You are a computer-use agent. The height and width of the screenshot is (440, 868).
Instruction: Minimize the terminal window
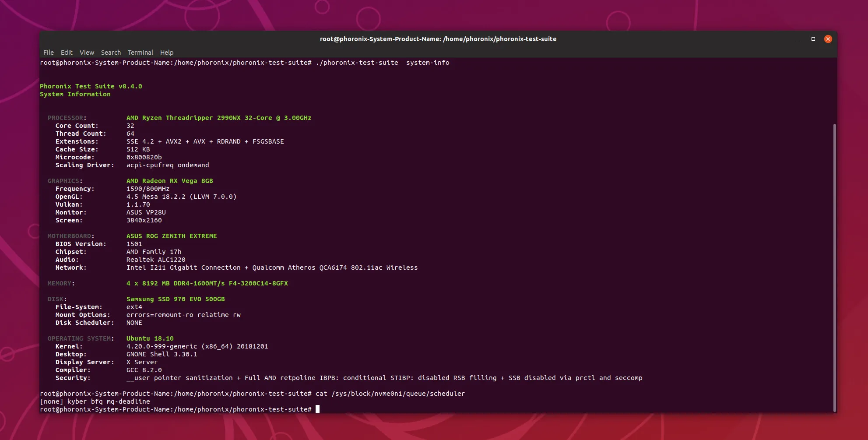(798, 39)
